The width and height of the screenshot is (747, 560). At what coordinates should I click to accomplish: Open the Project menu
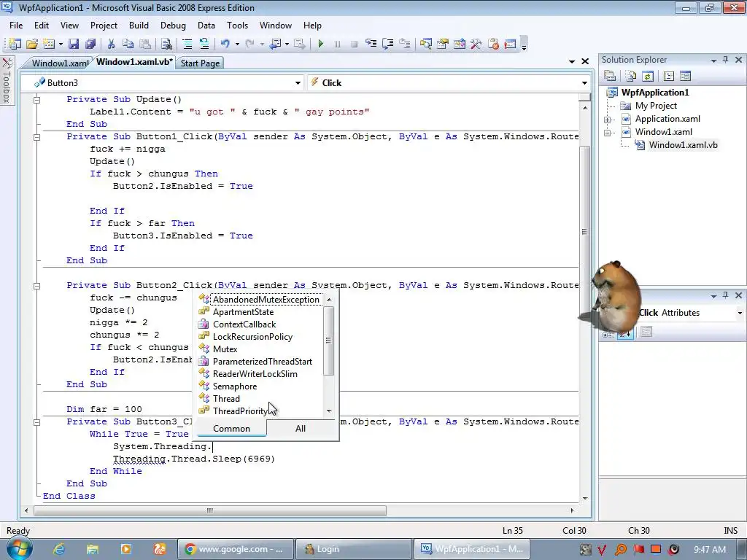[104, 26]
